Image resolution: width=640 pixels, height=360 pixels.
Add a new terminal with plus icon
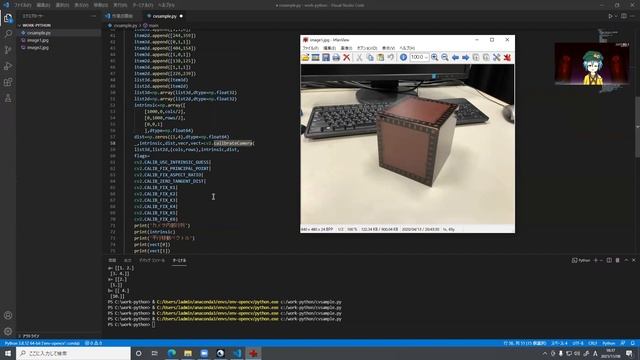click(596, 260)
